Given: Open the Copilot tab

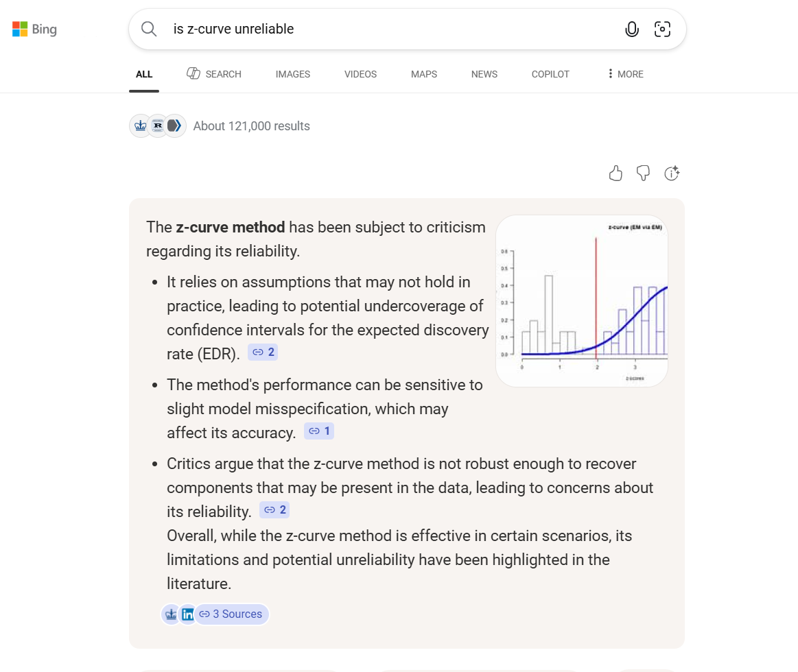Looking at the screenshot, I should (550, 74).
